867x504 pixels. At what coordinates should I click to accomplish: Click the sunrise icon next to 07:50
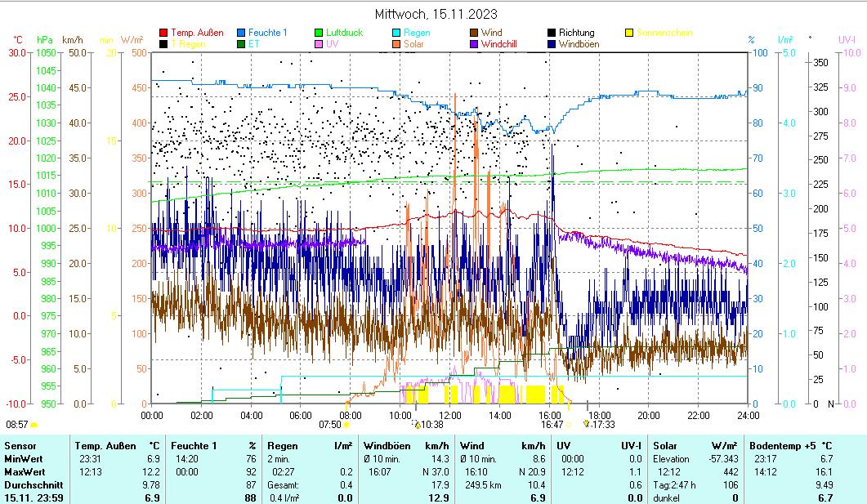pyautogui.click(x=346, y=425)
